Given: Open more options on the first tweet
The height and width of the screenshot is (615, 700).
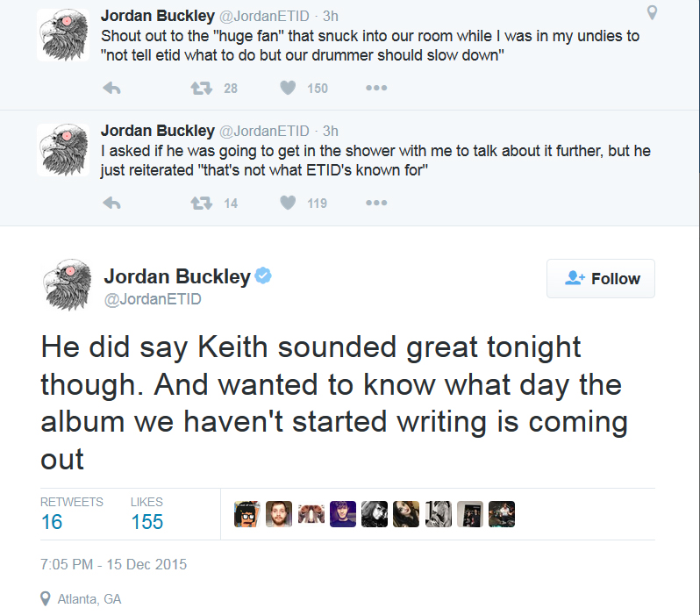Looking at the screenshot, I should (x=376, y=88).
